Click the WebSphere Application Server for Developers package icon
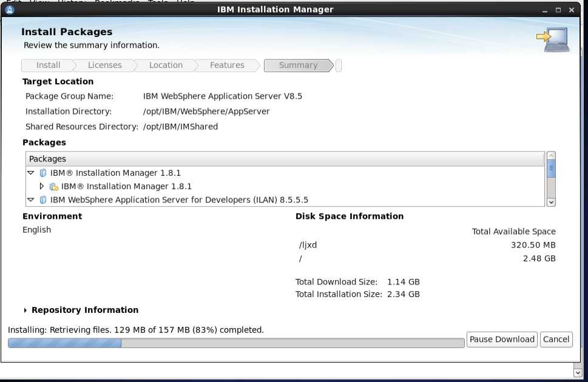Image resolution: width=588 pixels, height=382 pixels. pos(43,200)
